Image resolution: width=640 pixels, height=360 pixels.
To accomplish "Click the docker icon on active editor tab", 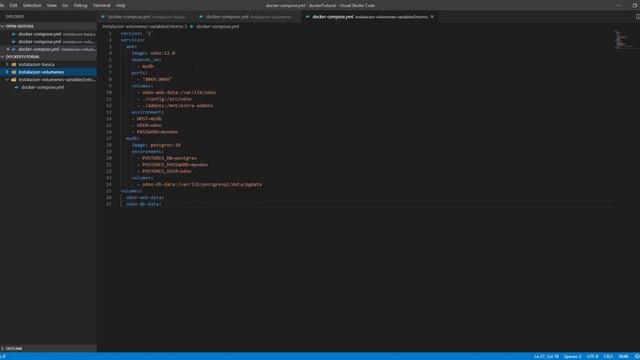I will (x=307, y=17).
